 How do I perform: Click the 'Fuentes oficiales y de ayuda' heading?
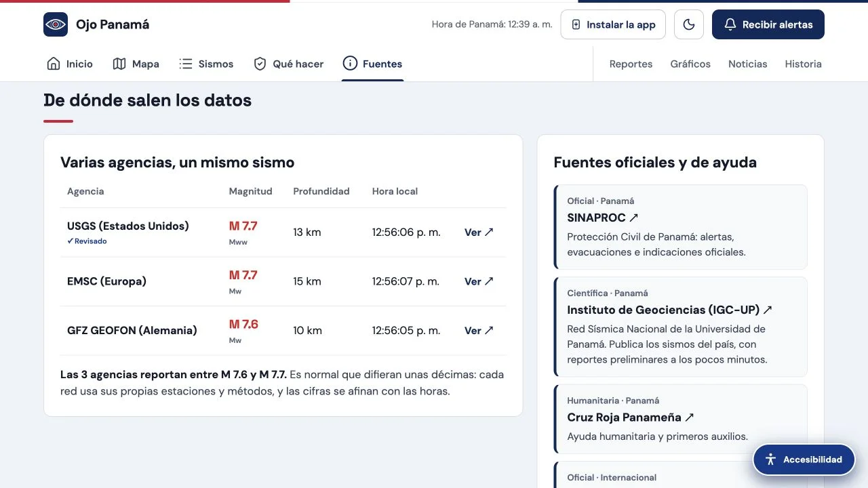(x=655, y=163)
